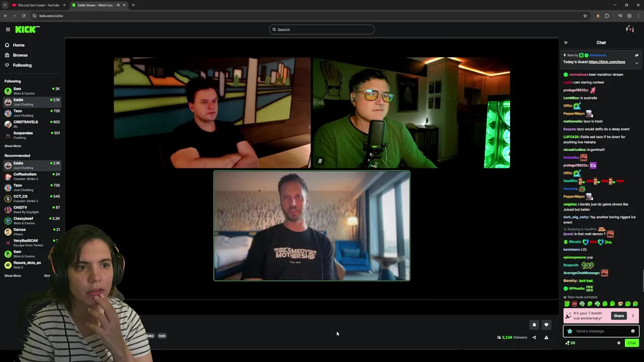Open Following in sidebar
This screenshot has height=362, width=644.
tap(22, 65)
